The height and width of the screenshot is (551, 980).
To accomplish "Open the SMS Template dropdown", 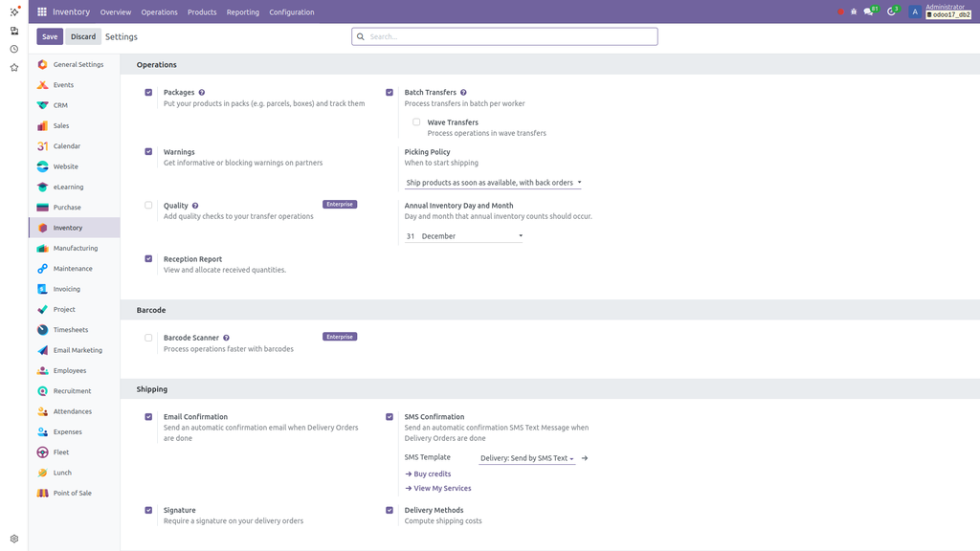I will (525, 458).
